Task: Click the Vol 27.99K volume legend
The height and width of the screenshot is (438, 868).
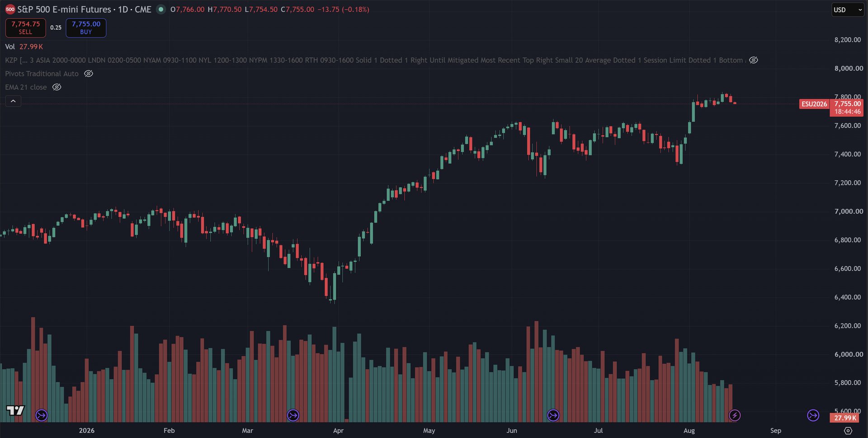Action: [24, 47]
